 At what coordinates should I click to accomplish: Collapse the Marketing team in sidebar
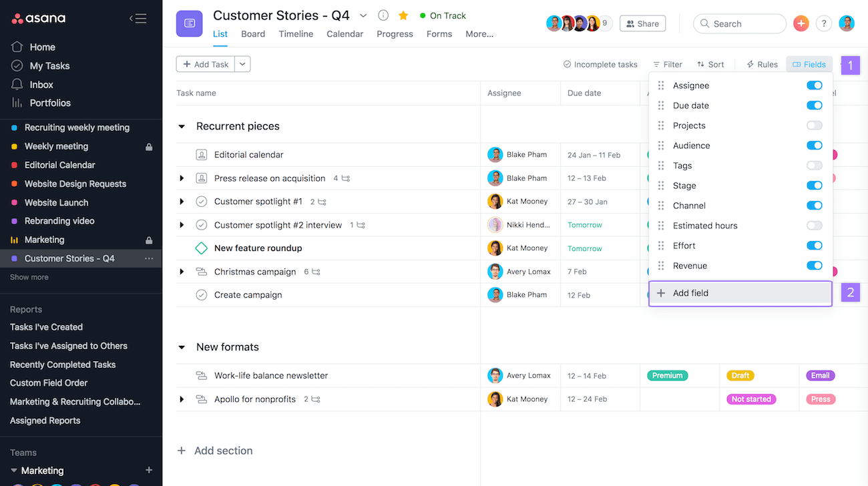14,471
